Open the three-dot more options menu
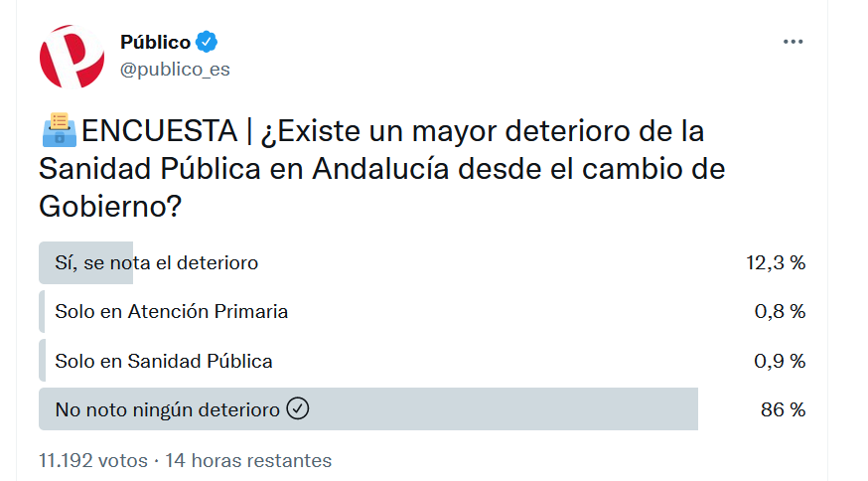Viewport: 868px width, 481px height. [x=793, y=42]
